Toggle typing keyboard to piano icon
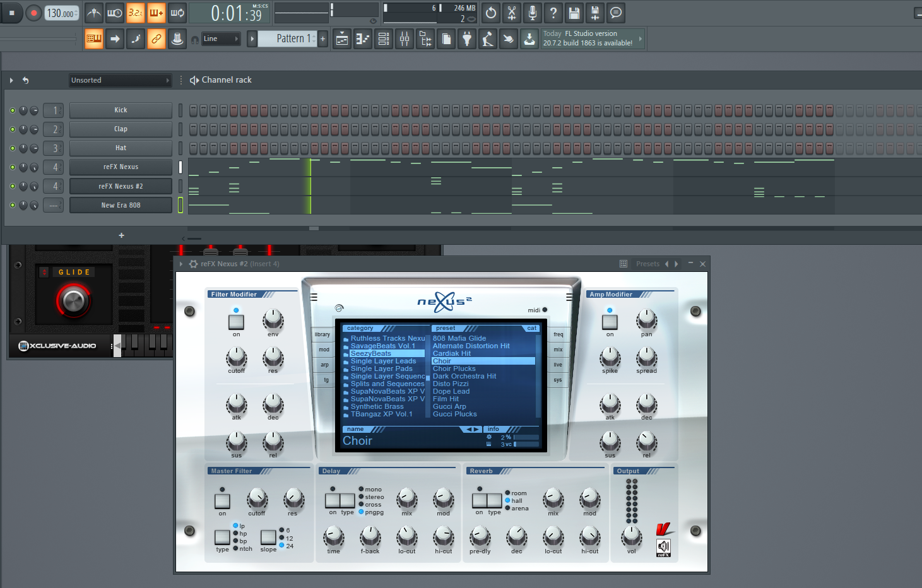Image resolution: width=922 pixels, height=588 pixels. tap(94, 38)
